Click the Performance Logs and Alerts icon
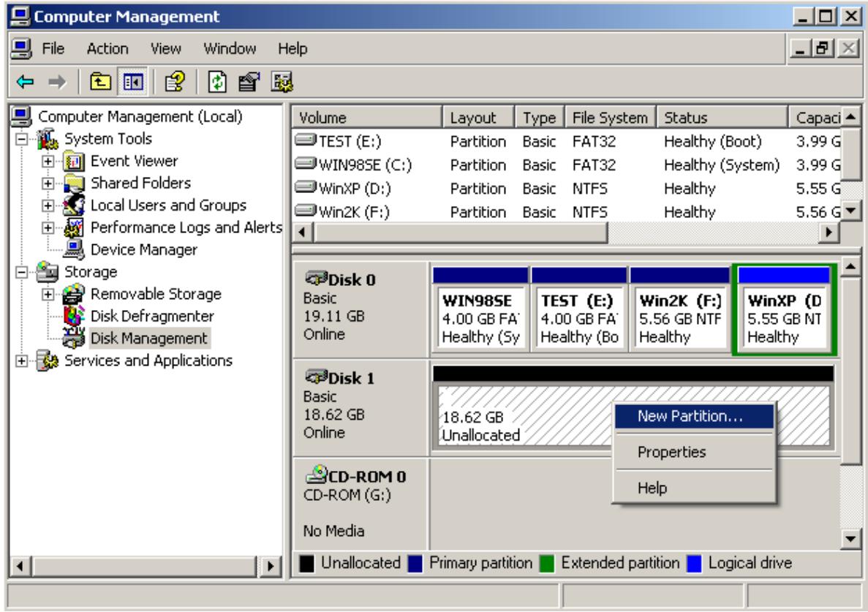Screen dimensions: 868x612 74,227
